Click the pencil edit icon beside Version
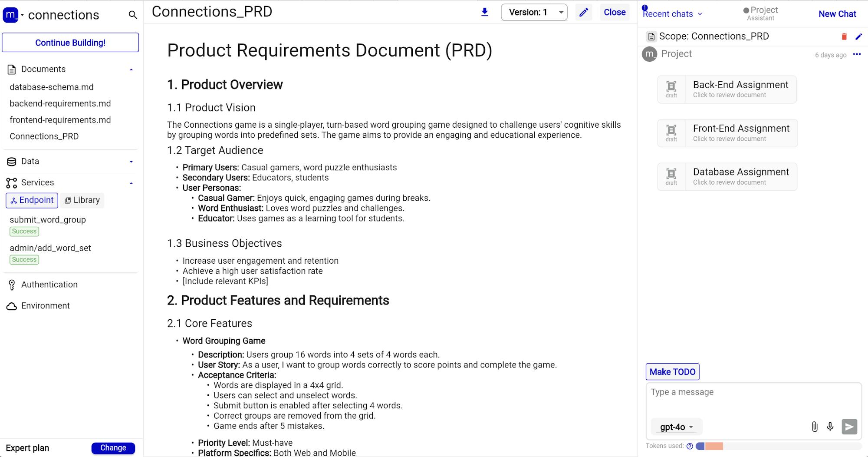 coord(584,12)
